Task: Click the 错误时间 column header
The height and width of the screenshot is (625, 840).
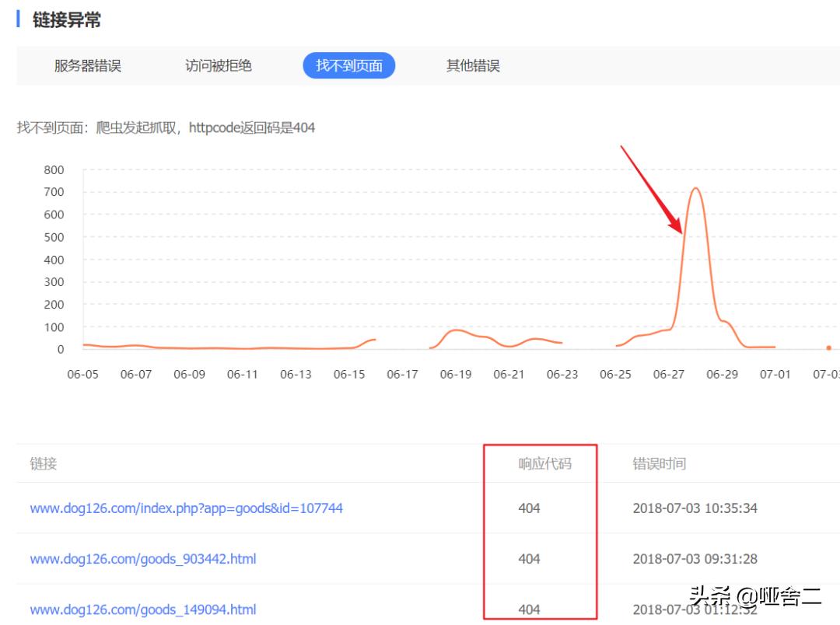Action: tap(660, 463)
